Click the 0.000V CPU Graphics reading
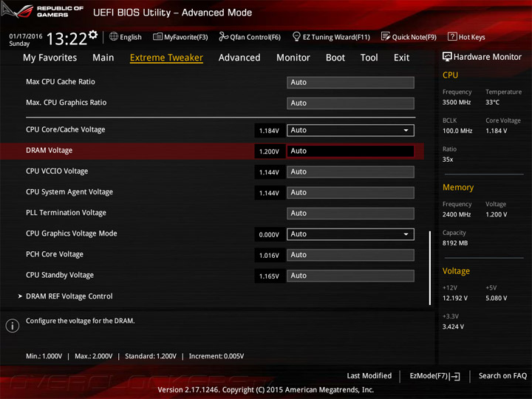 click(269, 234)
